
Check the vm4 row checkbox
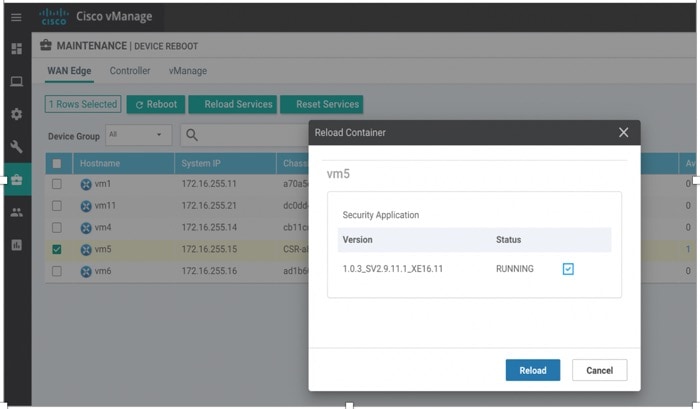point(57,228)
